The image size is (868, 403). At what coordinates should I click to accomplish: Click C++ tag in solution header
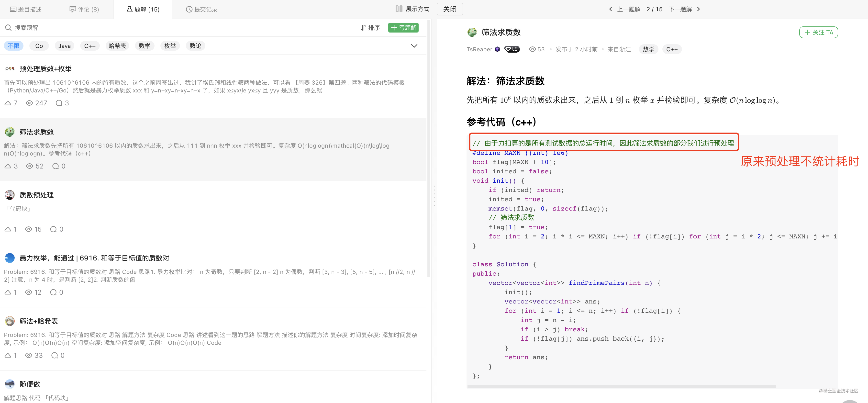coord(672,50)
